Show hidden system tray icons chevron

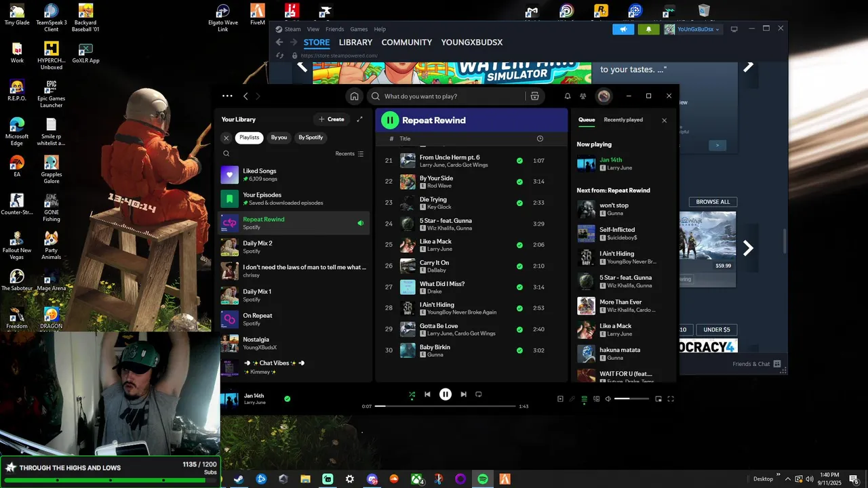click(787, 479)
